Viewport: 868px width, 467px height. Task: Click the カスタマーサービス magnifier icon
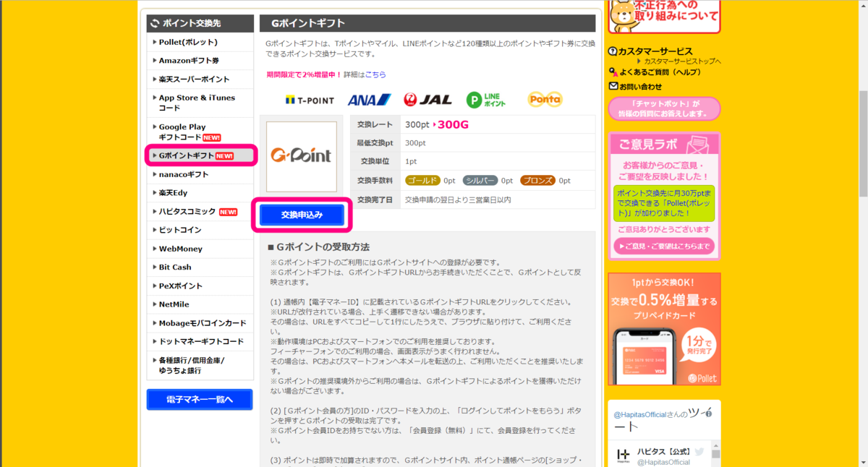(x=613, y=51)
